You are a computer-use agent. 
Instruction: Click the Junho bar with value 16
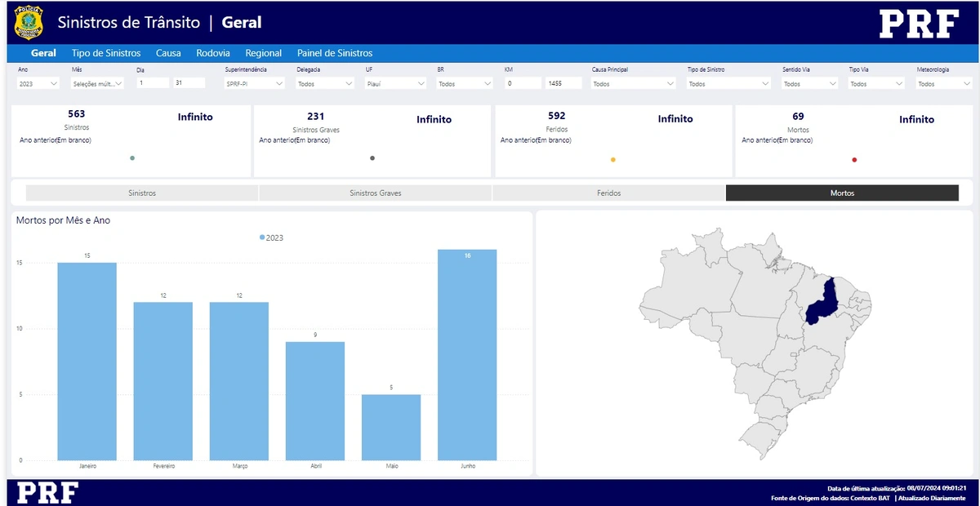coord(467,355)
